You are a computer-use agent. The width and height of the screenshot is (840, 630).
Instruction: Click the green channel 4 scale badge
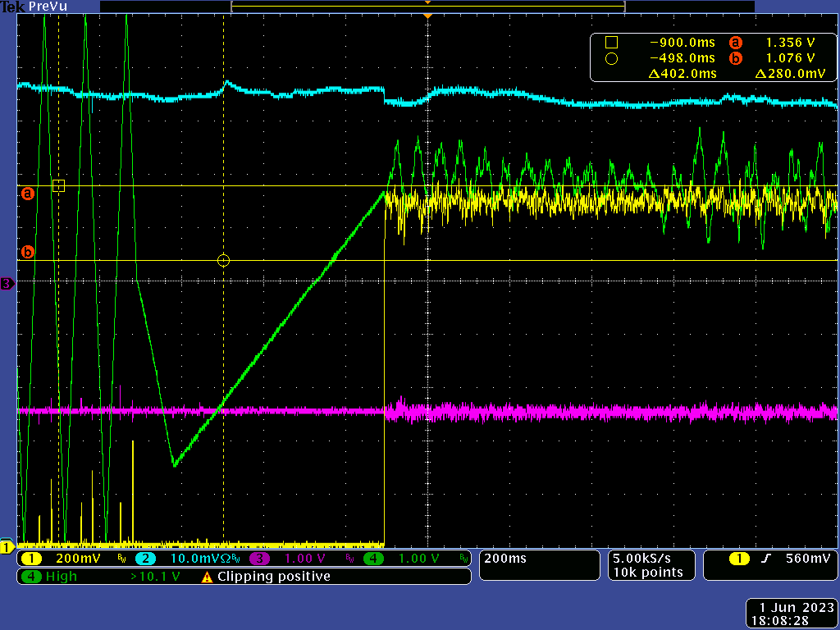[x=373, y=559]
